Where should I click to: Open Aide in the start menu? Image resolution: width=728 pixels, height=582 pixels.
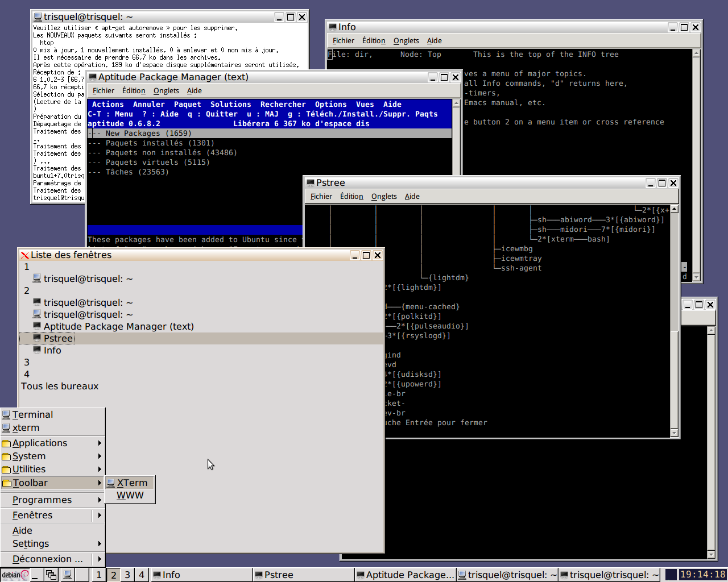point(53,530)
